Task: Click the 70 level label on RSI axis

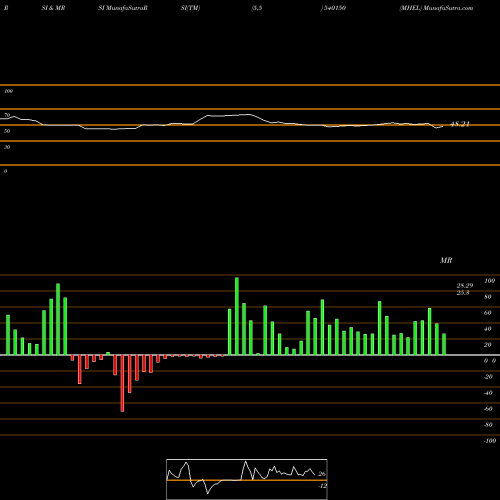Action: (x=7, y=115)
